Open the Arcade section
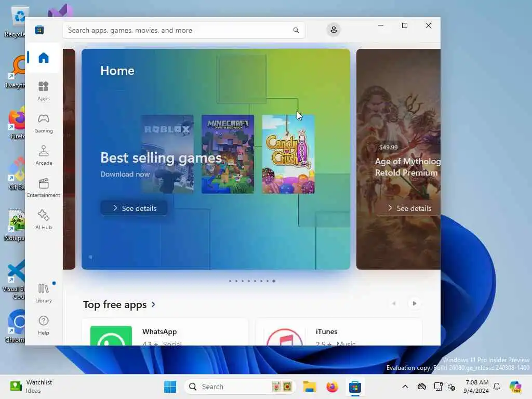The width and height of the screenshot is (532, 399). pyautogui.click(x=44, y=155)
